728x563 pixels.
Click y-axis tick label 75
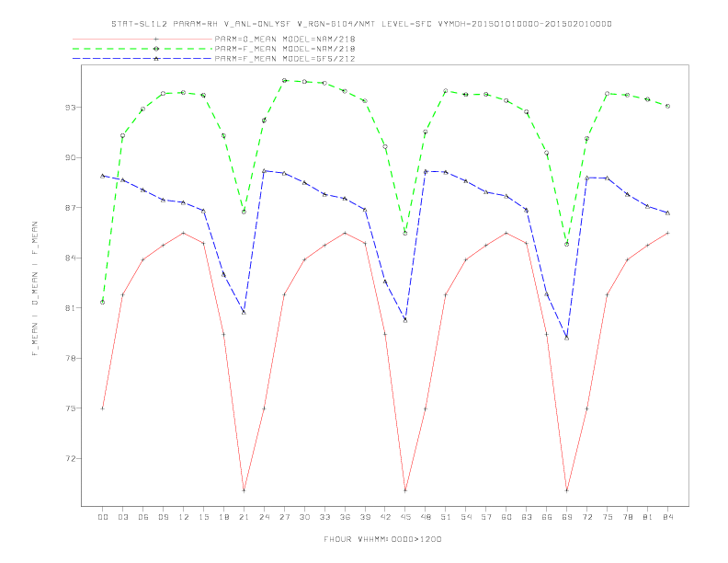pos(70,408)
